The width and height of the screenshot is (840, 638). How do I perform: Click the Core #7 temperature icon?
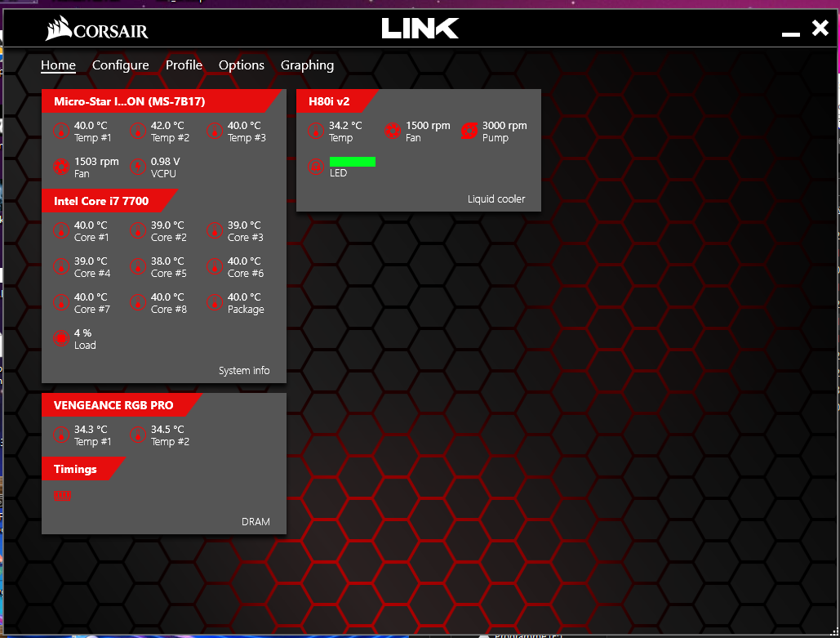[x=61, y=302]
